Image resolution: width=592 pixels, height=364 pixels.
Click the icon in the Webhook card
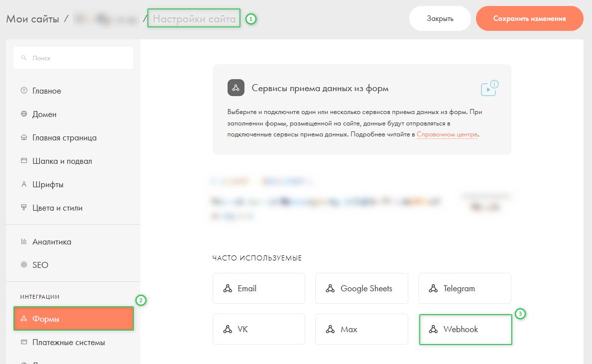434,329
